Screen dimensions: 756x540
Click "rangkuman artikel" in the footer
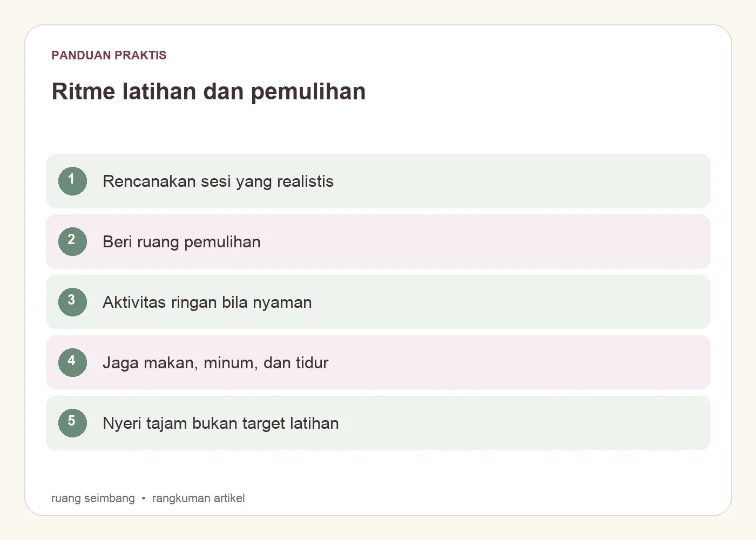pos(198,498)
